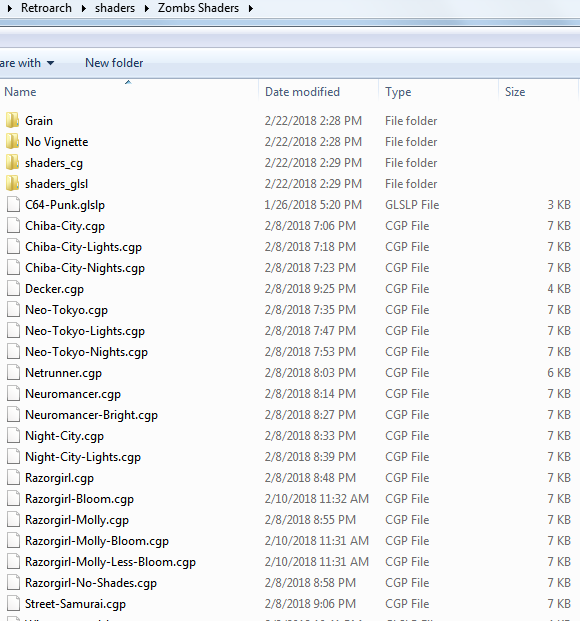
Task: Click the Street-Samurai.cgp file icon
Action: click(x=13, y=603)
